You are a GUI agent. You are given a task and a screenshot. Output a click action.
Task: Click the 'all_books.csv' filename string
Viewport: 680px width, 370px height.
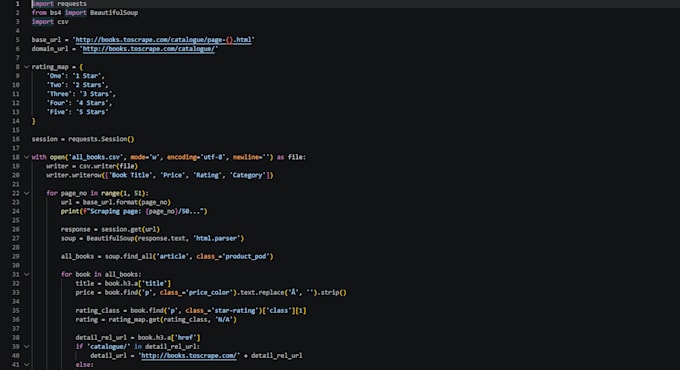tap(95, 157)
